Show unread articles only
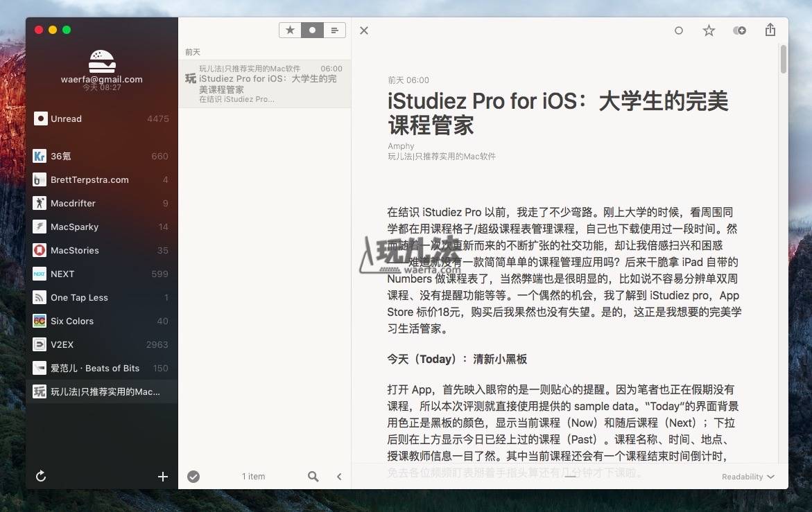Screen dimensions: 812x512 312,30
